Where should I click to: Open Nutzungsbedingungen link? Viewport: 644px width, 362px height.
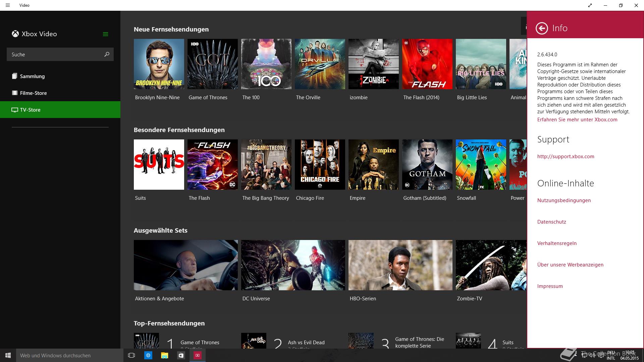(x=564, y=200)
